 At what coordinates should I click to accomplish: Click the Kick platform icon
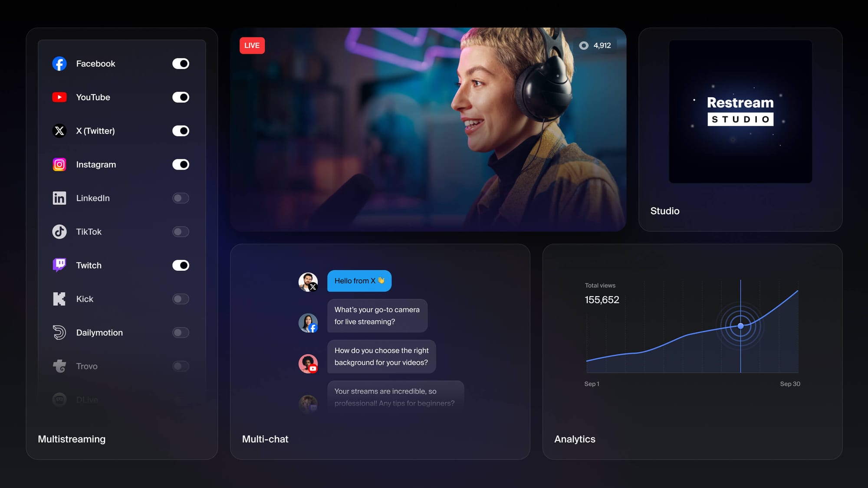[x=59, y=298]
